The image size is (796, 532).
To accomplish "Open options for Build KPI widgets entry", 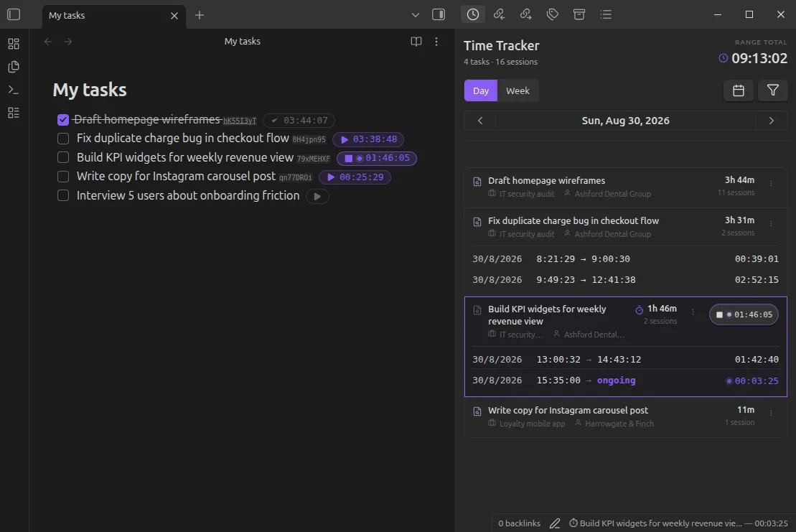I will tap(693, 312).
